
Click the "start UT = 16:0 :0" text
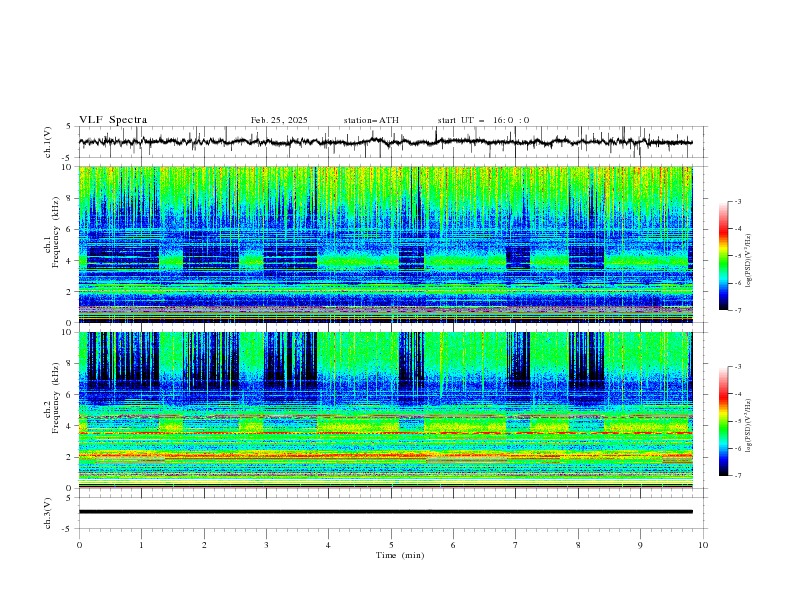[483, 120]
